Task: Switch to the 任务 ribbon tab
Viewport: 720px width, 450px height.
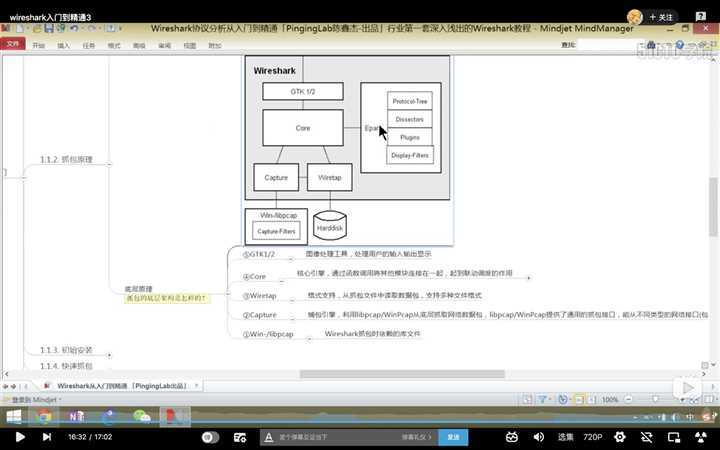Action: (x=89, y=45)
